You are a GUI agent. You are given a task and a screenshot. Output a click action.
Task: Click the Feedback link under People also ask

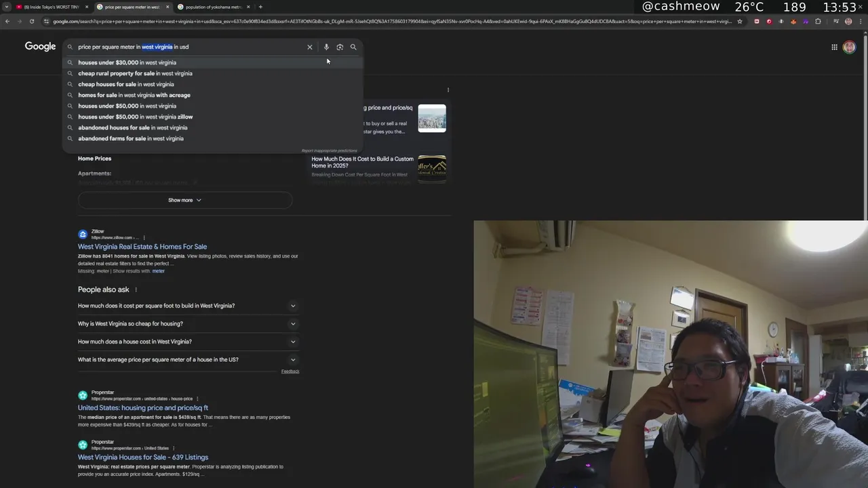[290, 371]
